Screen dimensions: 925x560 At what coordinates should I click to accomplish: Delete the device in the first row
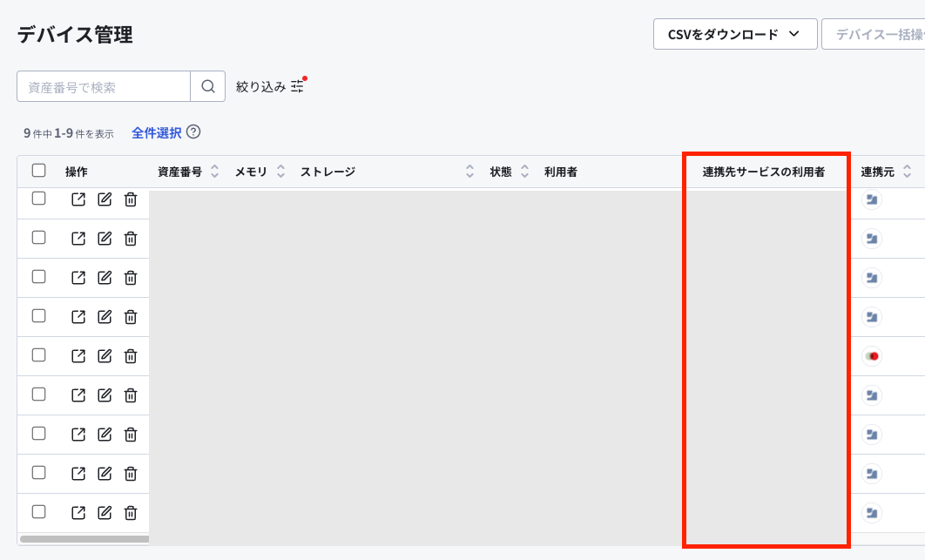coord(131,199)
